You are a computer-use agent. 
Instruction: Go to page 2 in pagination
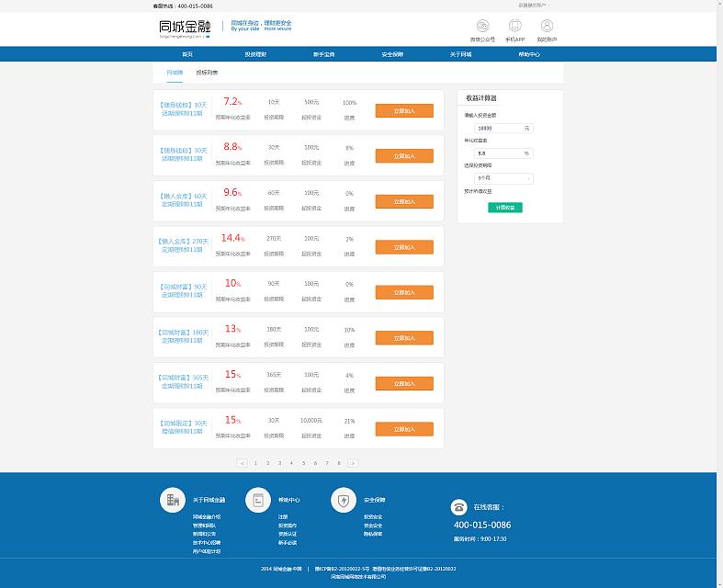tap(267, 463)
